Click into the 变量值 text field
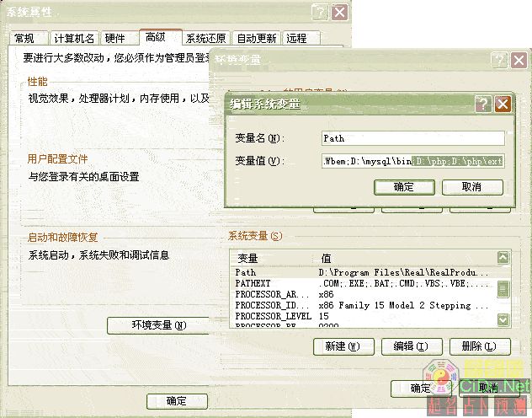Screen dimensions: 532x418 (x=412, y=160)
